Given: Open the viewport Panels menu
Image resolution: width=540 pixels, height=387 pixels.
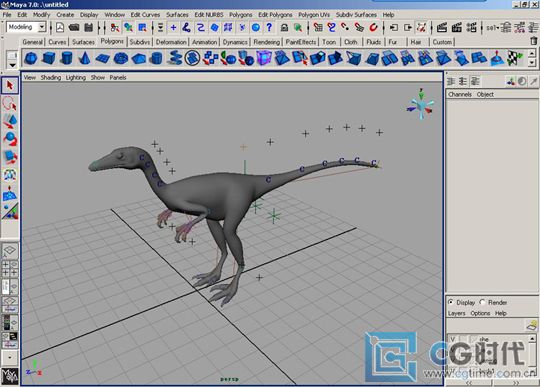Looking at the screenshot, I should tap(118, 77).
